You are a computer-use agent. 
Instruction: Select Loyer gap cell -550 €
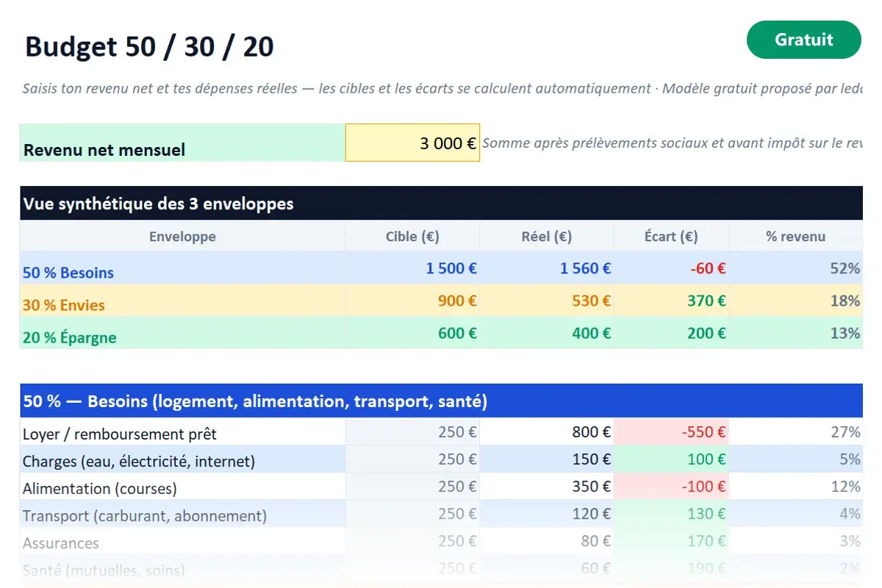click(x=671, y=432)
